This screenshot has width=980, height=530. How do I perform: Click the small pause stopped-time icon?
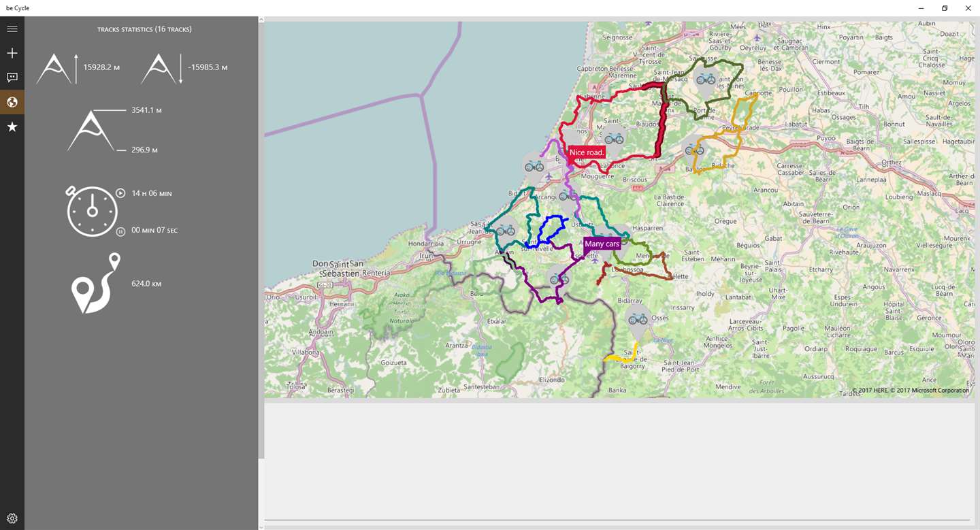tap(120, 231)
